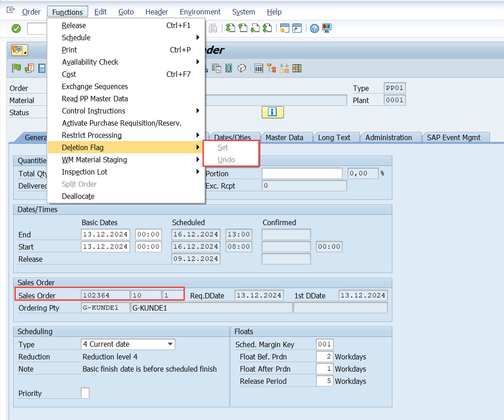Choose Read PP Master Data entry
Viewport: 504px width, 420px height.
126,99
